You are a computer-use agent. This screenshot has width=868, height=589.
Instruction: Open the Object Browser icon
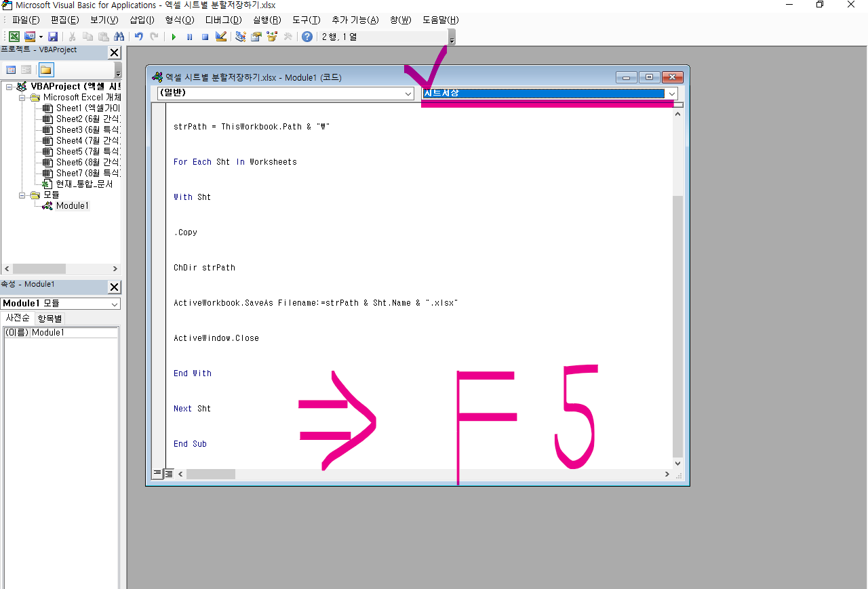click(x=272, y=37)
